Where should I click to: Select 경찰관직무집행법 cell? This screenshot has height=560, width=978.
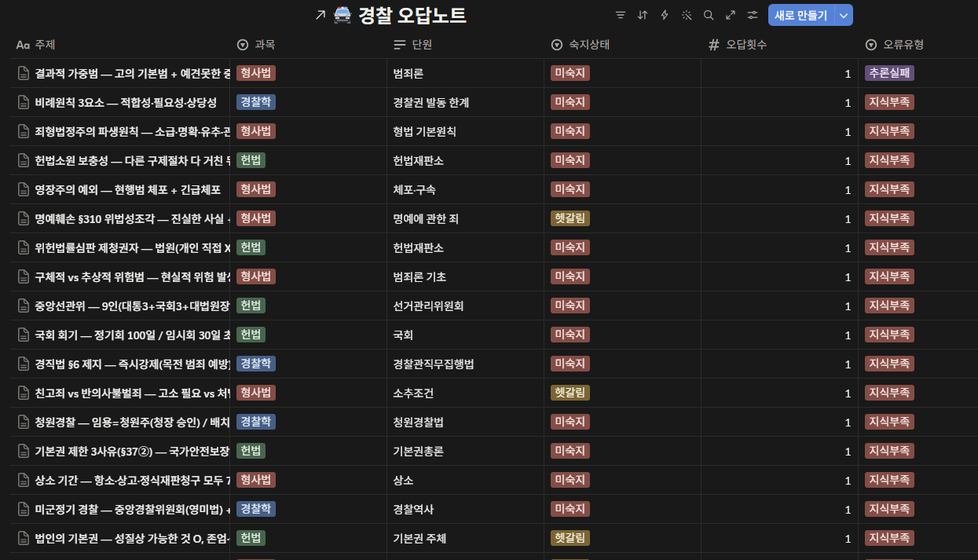point(465,364)
